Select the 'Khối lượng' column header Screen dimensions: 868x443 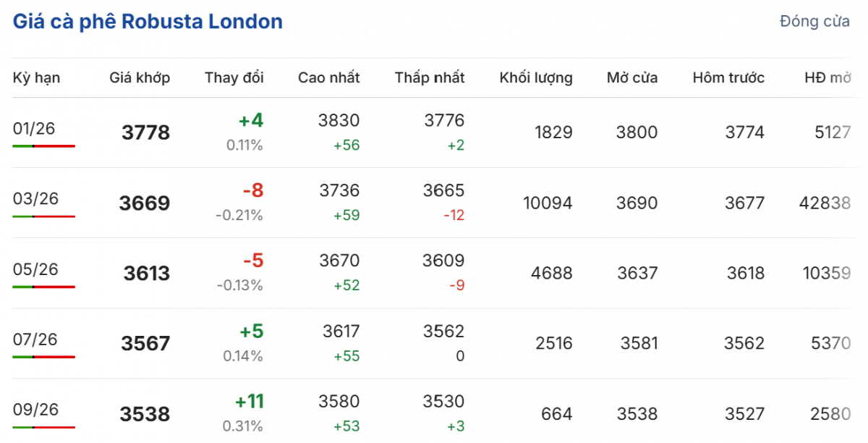pyautogui.click(x=535, y=77)
